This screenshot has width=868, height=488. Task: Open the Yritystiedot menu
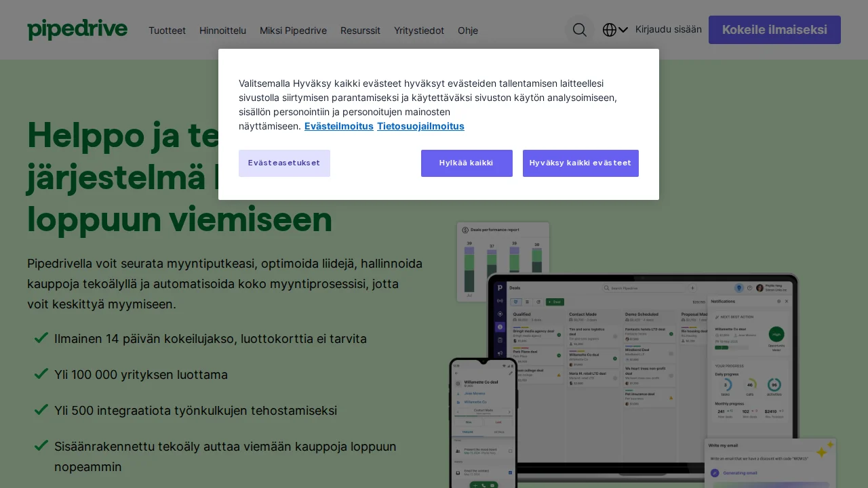pos(419,30)
